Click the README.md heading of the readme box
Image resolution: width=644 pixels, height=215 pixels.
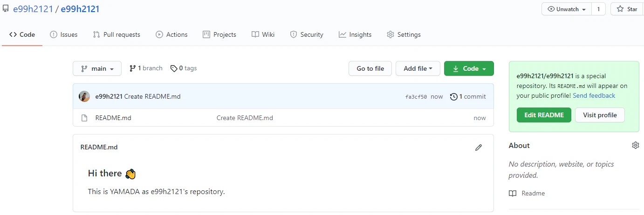(99, 147)
